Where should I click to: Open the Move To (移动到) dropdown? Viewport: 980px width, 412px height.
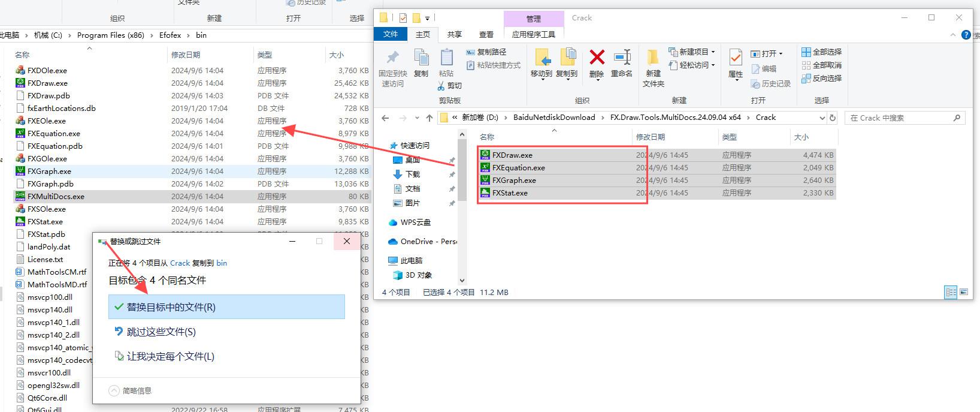click(541, 74)
